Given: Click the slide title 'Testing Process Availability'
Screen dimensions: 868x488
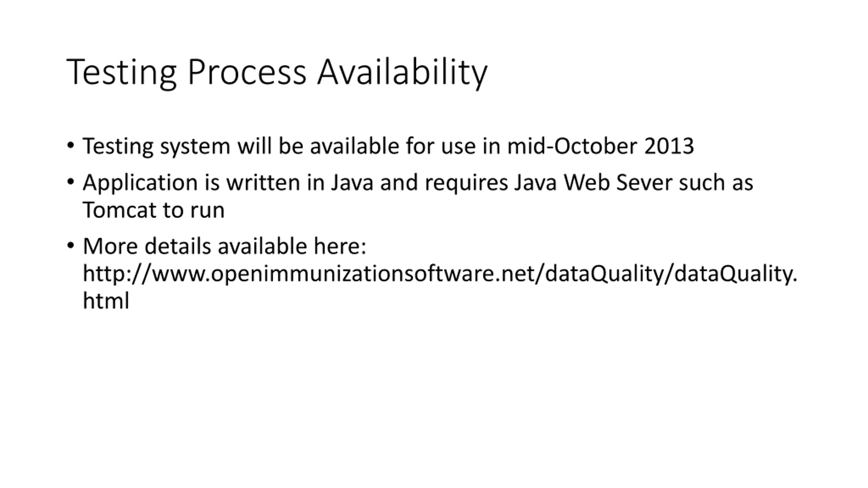Looking at the screenshot, I should [x=277, y=72].
